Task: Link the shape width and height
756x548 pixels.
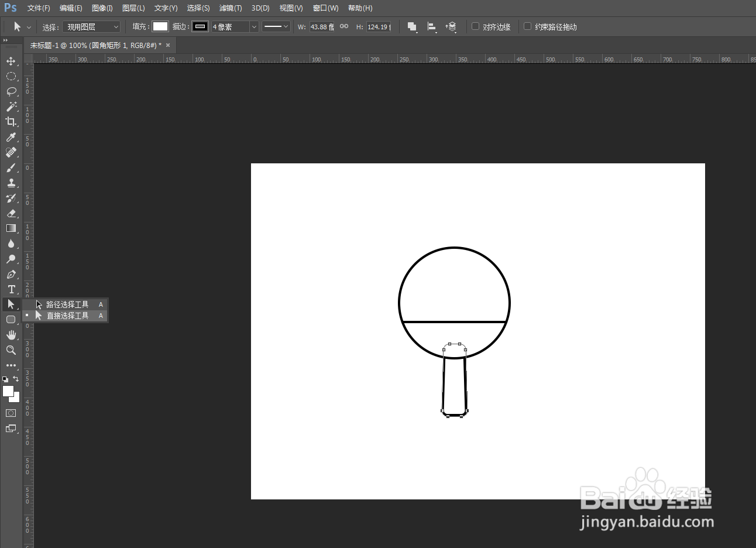Action: [x=344, y=27]
